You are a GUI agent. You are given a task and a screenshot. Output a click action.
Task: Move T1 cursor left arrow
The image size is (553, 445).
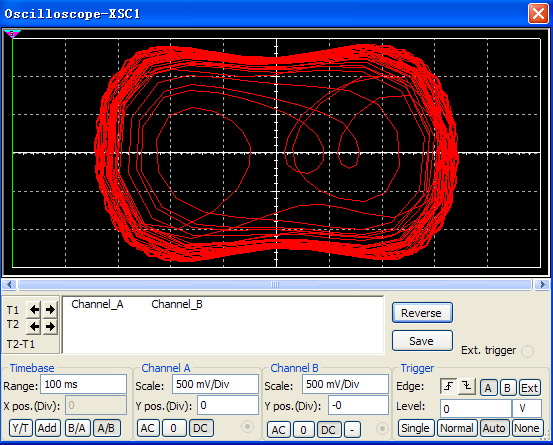coord(34,310)
